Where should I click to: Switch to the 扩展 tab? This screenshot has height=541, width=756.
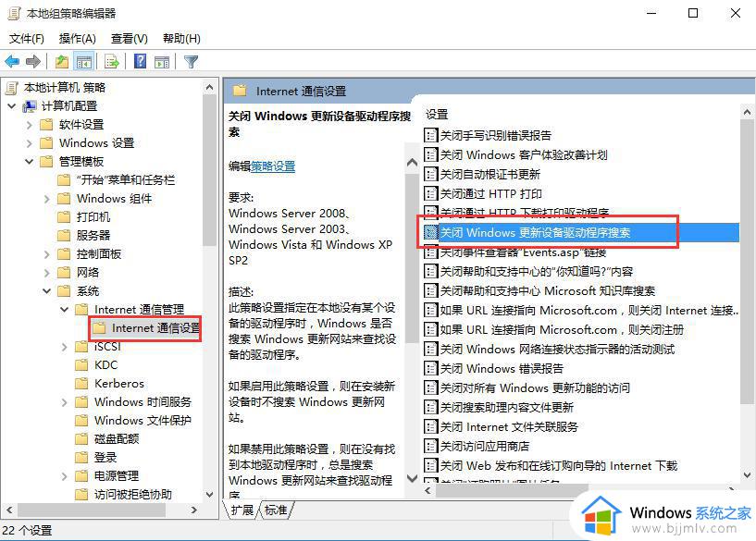242,510
